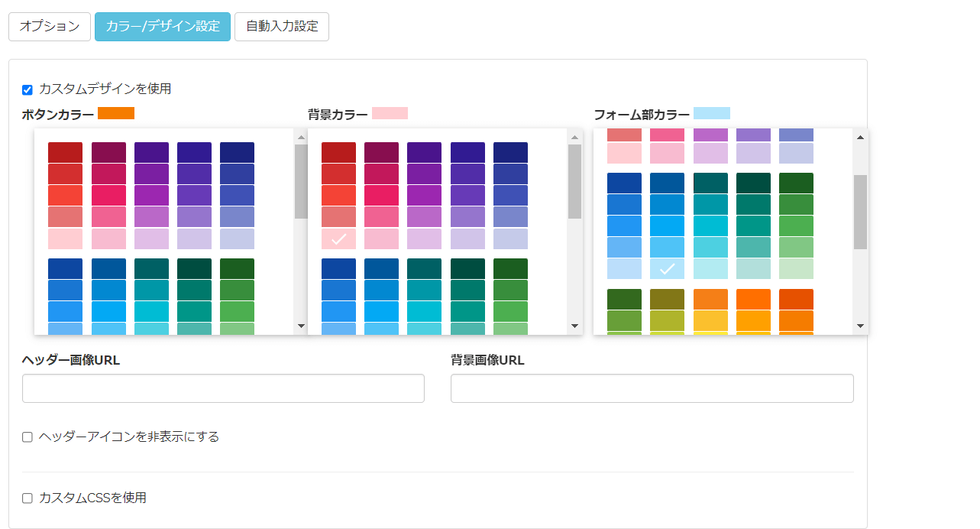
Task: Select medium green swatch in フォーム部カラー palette
Action: [796, 226]
